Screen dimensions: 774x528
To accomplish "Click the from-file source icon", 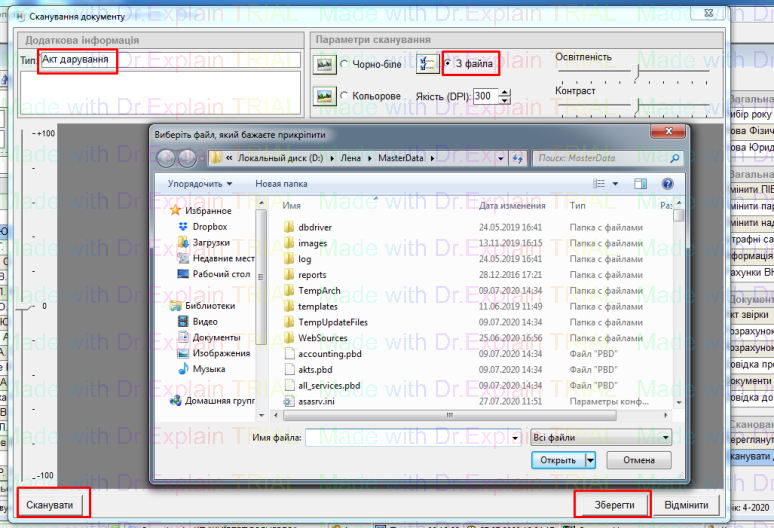I will [427, 64].
